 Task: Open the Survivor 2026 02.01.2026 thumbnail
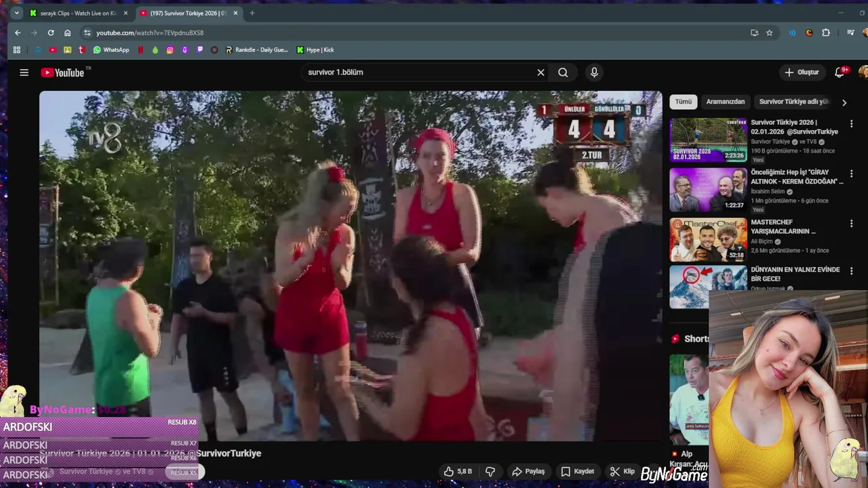click(x=709, y=140)
